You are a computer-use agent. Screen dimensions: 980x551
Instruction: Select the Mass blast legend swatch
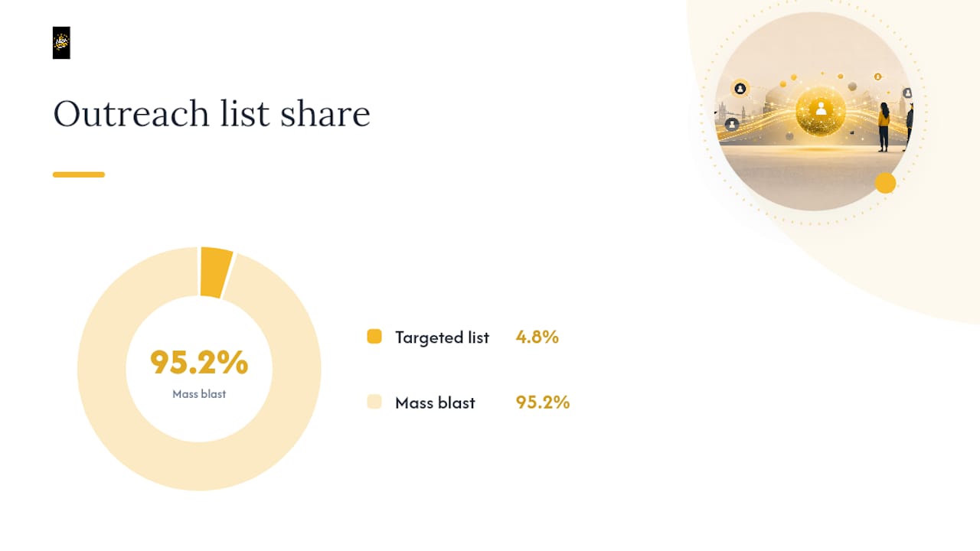coord(374,403)
